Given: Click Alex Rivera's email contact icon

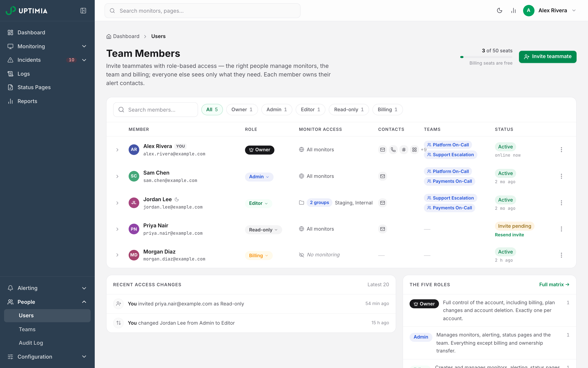Looking at the screenshot, I should (x=382, y=150).
